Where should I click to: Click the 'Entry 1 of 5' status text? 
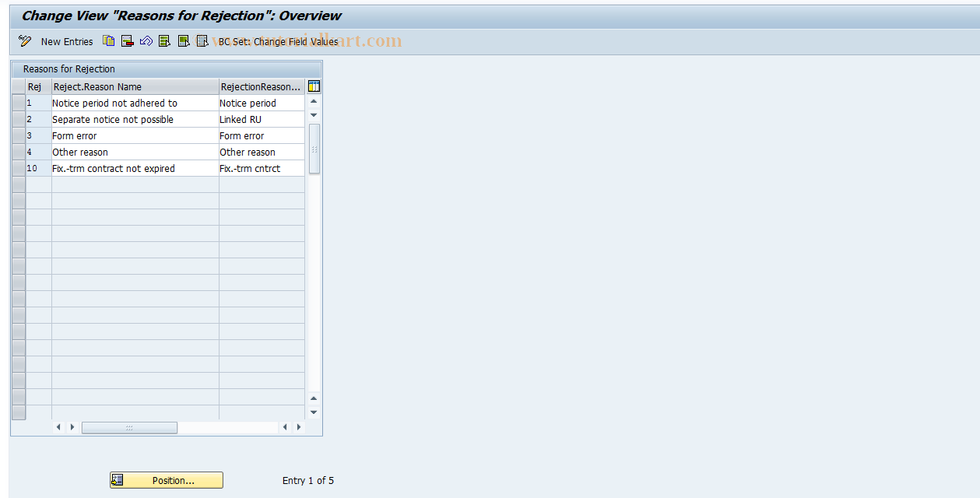click(308, 481)
